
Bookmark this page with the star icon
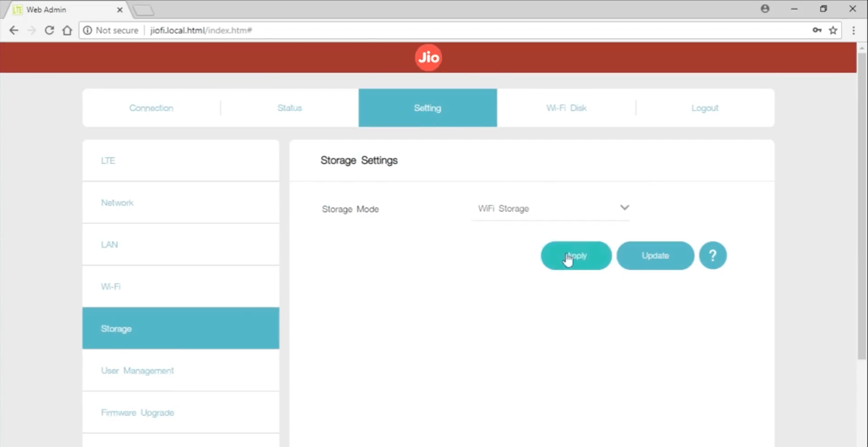point(832,30)
